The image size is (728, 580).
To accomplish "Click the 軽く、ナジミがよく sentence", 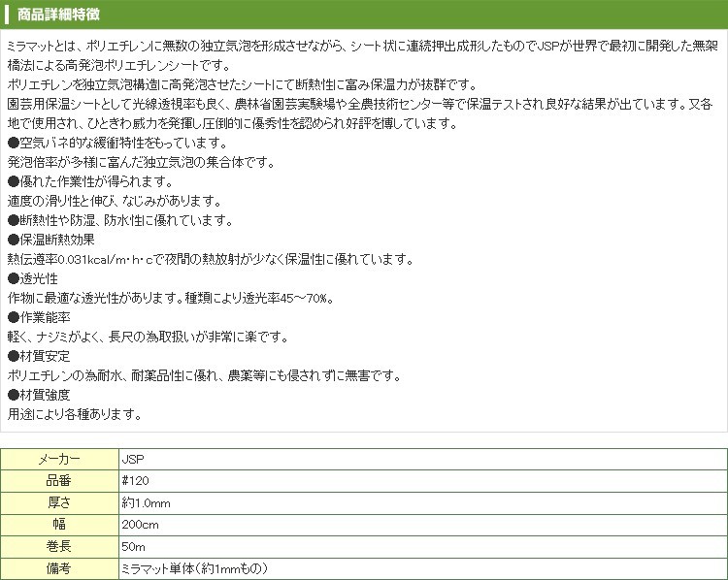I will [149, 337].
